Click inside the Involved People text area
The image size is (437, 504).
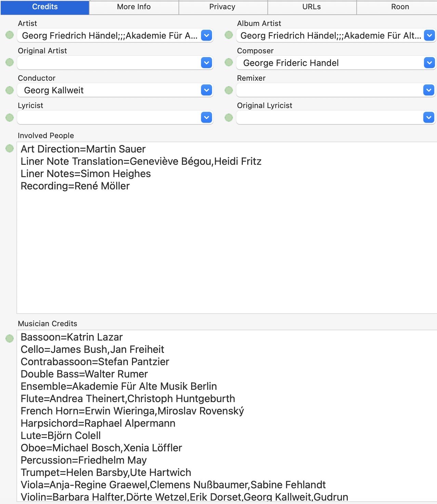[x=226, y=246]
